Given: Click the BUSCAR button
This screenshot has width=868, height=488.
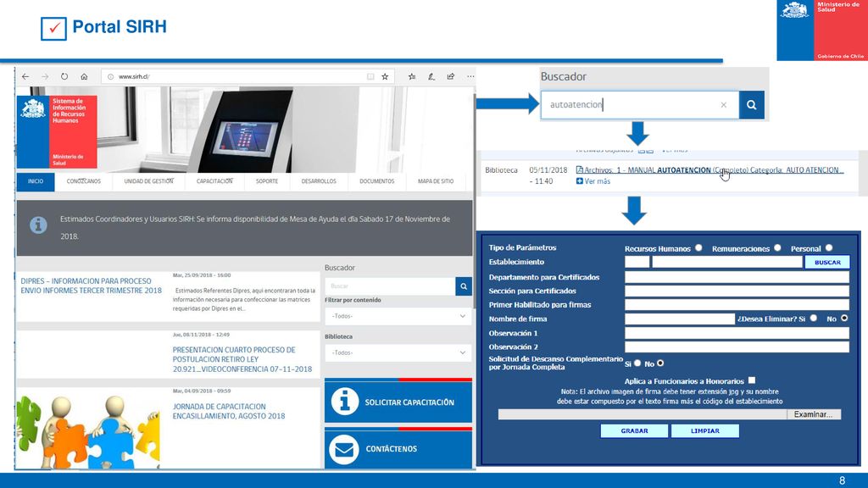Looking at the screenshot, I should tap(827, 263).
